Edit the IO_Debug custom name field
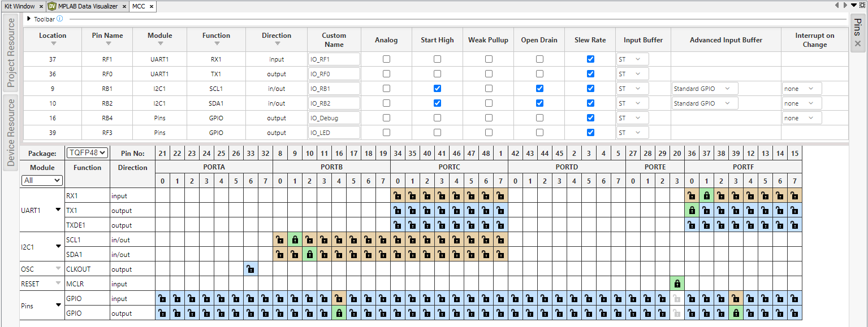Image resolution: width=868 pixels, height=327 pixels. pos(334,117)
